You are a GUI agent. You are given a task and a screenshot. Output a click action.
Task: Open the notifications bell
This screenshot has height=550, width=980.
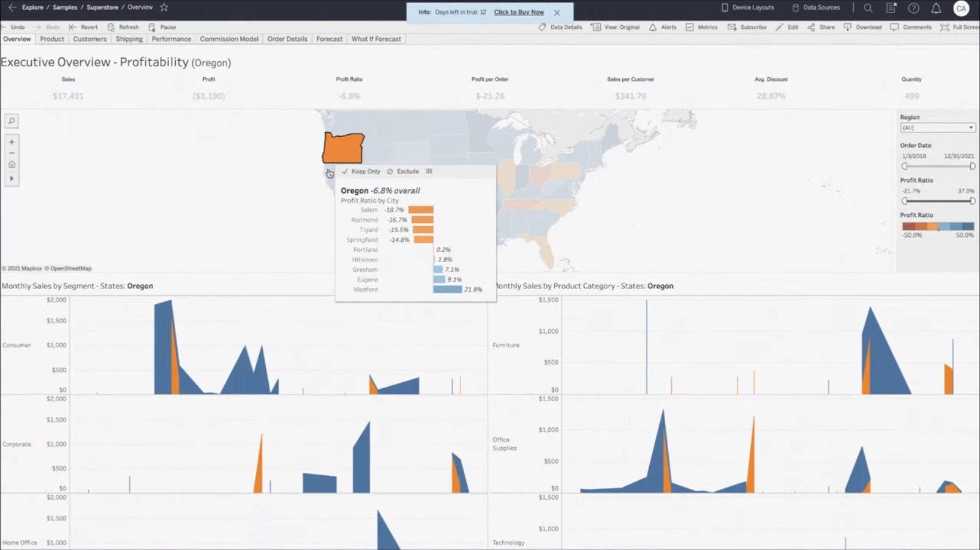936,8
